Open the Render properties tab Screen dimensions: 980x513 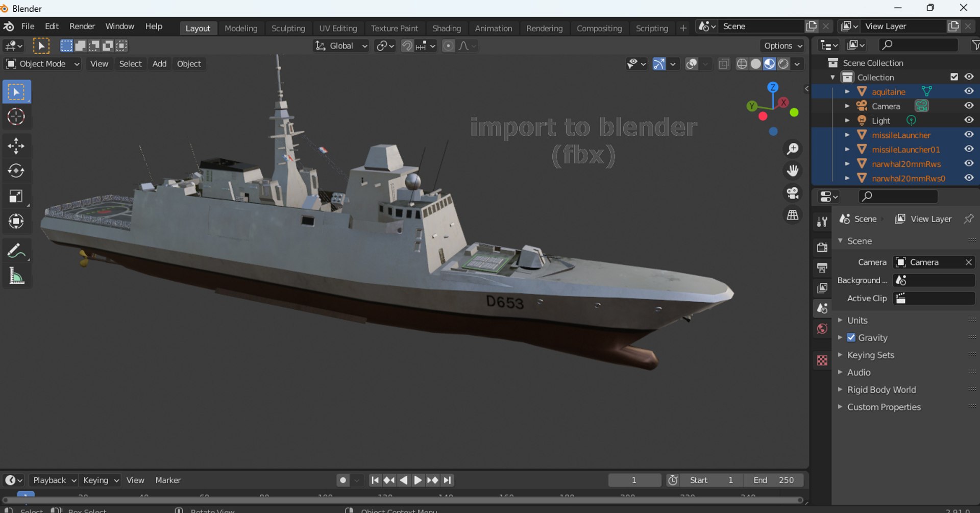point(822,248)
